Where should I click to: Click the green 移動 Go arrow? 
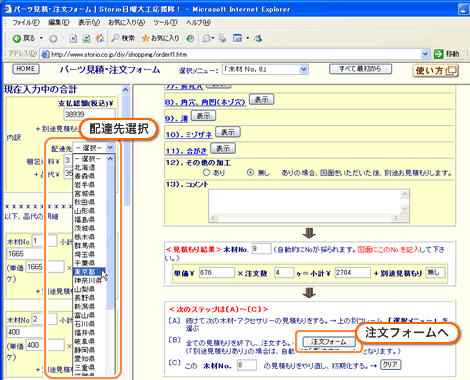coord(439,54)
